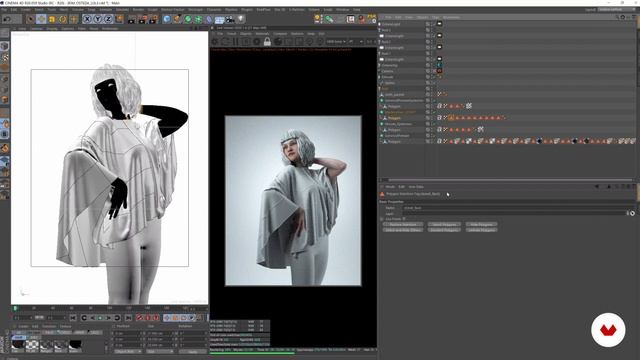Open Live Viewer kernel PT dropdown
The width and height of the screenshot is (640, 360).
pyautogui.click(x=355, y=42)
